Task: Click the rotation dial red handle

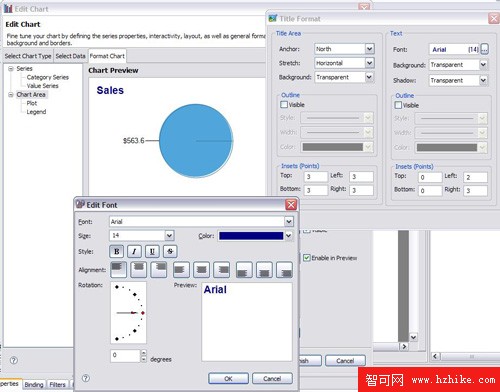Action: (x=143, y=313)
